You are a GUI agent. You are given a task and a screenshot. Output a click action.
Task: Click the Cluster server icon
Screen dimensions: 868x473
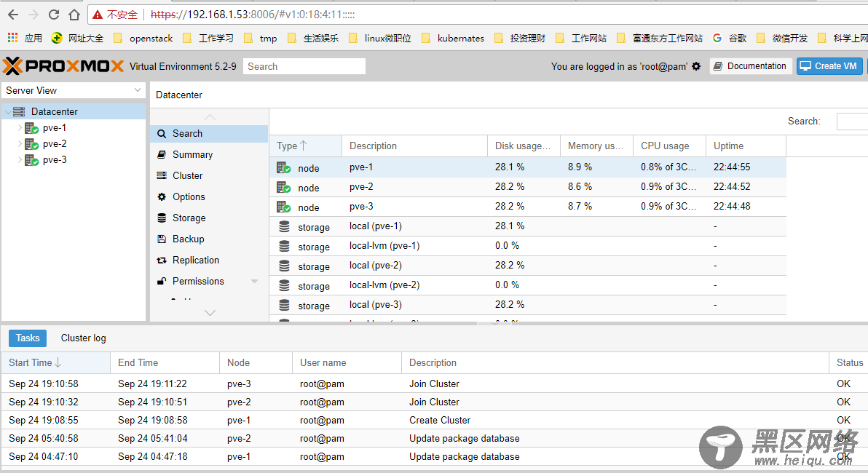coord(162,175)
